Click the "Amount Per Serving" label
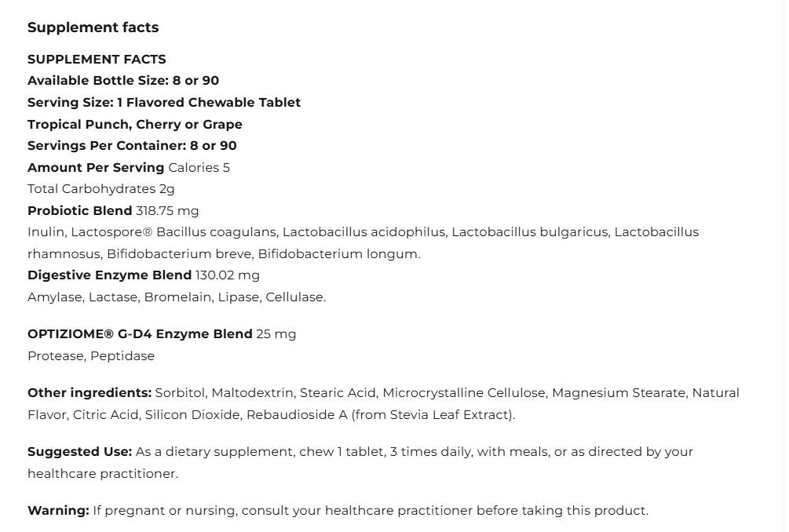Image resolution: width=789 pixels, height=532 pixels. coord(96,168)
